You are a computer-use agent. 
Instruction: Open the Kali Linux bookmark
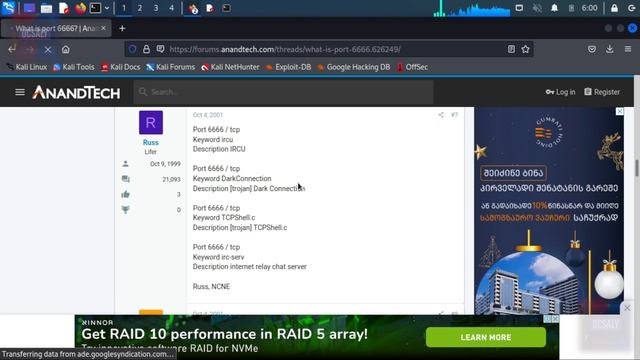(27, 67)
